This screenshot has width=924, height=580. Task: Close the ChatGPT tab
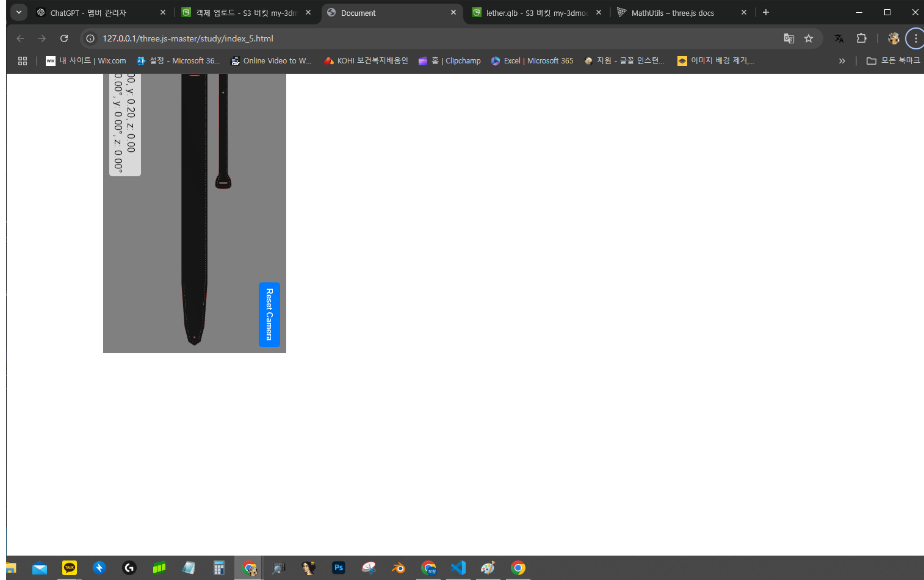(163, 13)
